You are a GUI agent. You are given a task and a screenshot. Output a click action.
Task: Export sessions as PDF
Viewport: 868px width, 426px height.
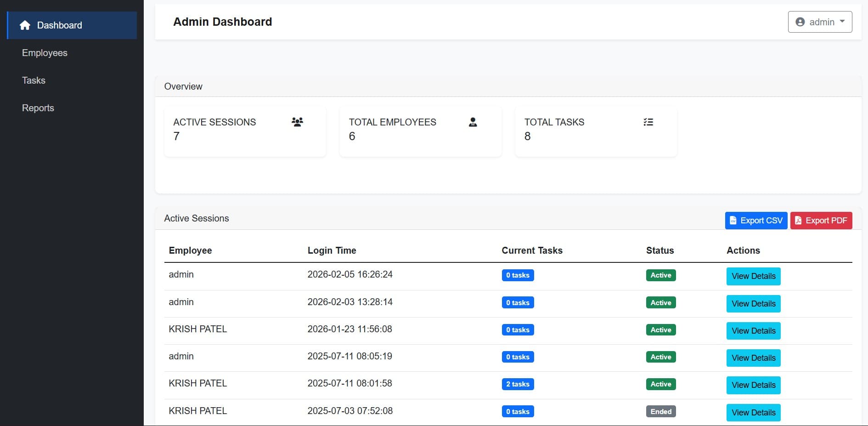point(821,221)
